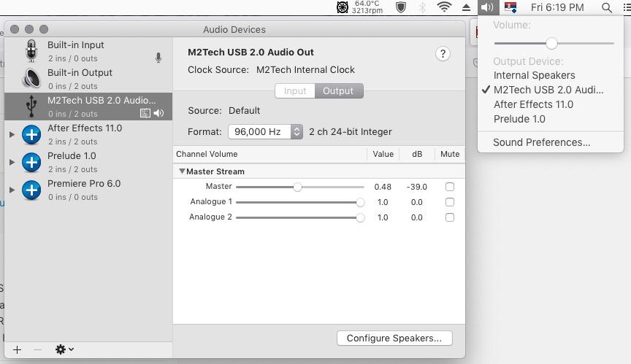Click the Prelude 1.0 aggregate device icon
This screenshot has width=631, height=364.
click(x=31, y=163)
